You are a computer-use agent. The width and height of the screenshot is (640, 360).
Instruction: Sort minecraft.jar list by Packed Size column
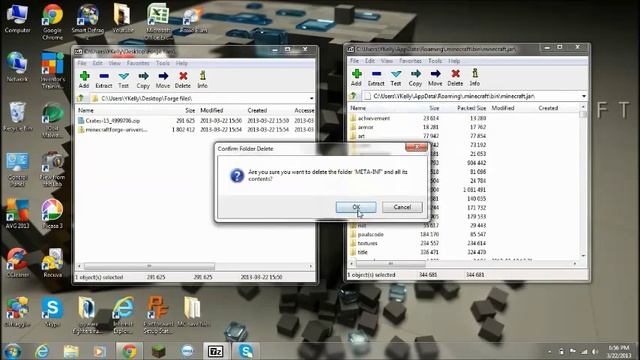pos(471,108)
